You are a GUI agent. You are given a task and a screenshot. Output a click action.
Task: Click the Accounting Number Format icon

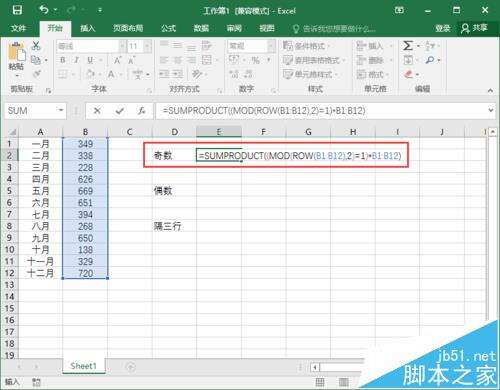pyautogui.click(x=234, y=60)
